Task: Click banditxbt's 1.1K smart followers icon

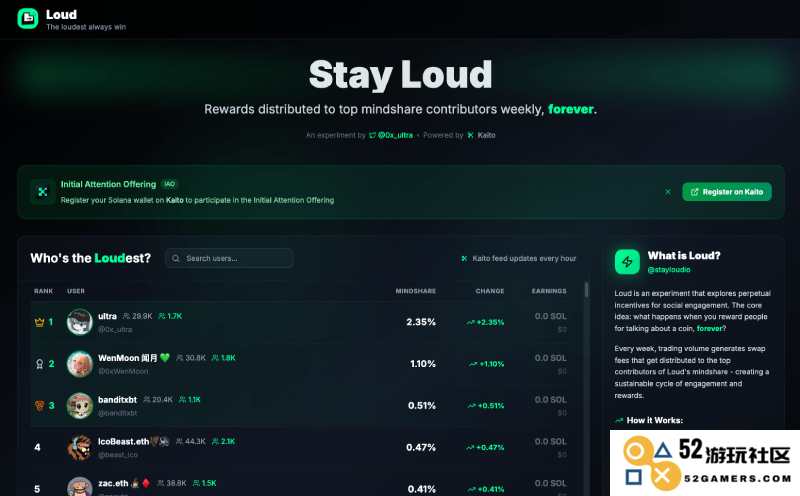Action: (183, 400)
